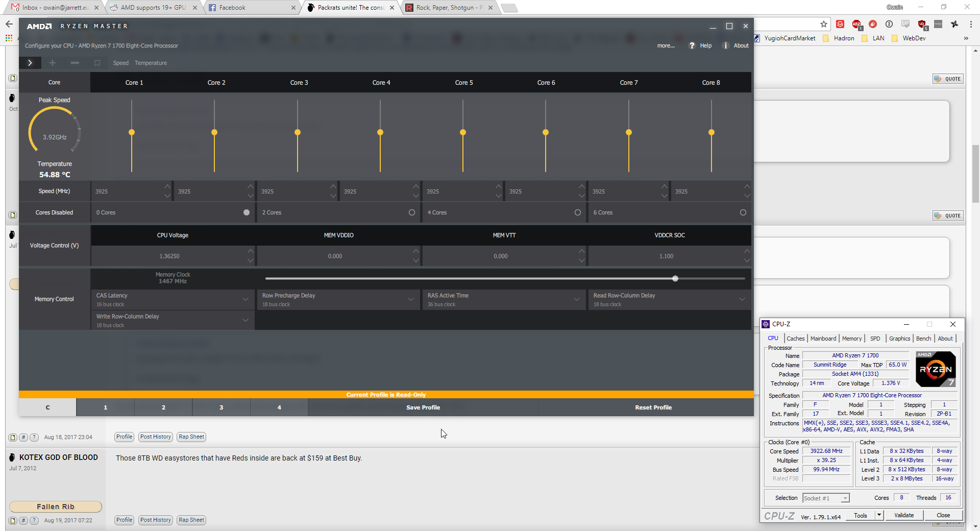Toggle the Temperature view label
The image size is (980, 531).
point(151,63)
